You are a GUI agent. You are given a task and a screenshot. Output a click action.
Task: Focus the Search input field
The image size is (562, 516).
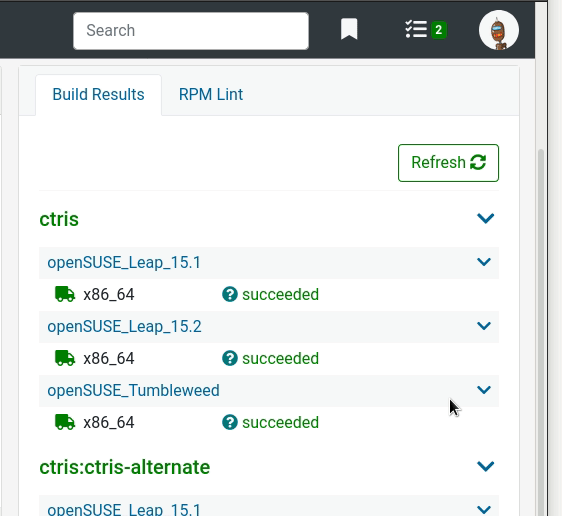[x=191, y=31]
